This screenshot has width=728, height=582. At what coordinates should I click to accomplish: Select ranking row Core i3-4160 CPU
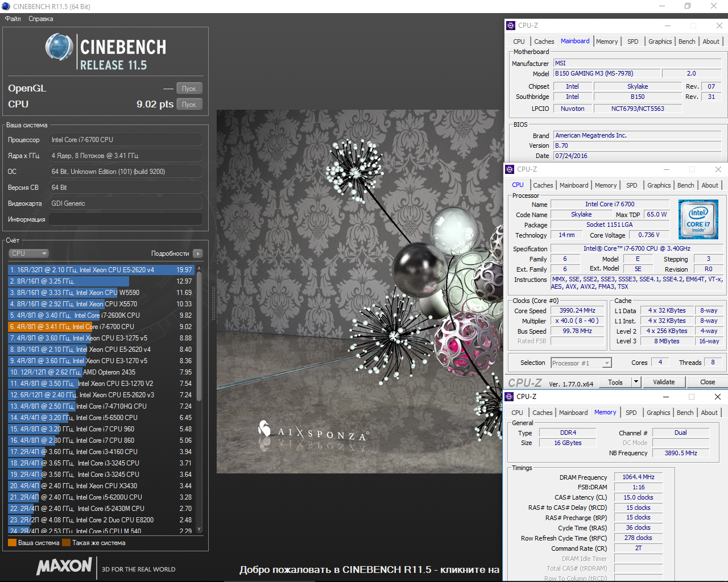pyautogui.click(x=101, y=452)
